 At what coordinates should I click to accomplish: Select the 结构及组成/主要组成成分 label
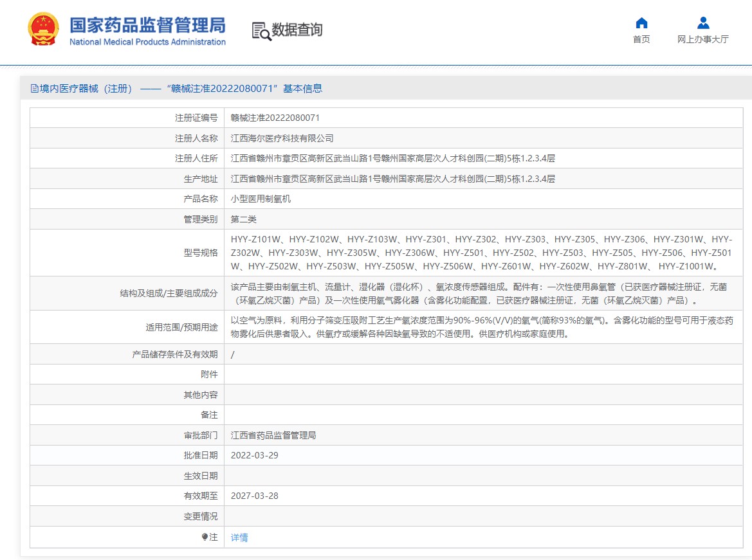(x=169, y=293)
